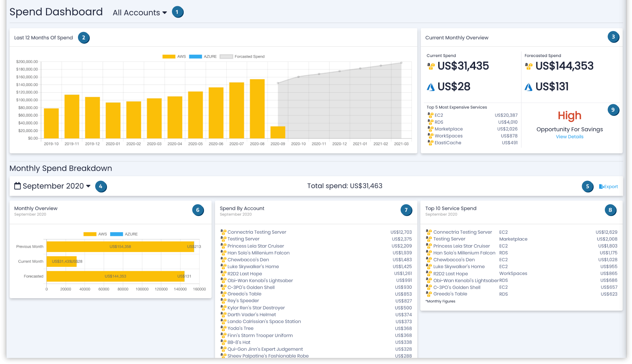The height and width of the screenshot is (364, 632).
Task: Click the 2019-11 AWS spend bar
Action: (x=72, y=117)
